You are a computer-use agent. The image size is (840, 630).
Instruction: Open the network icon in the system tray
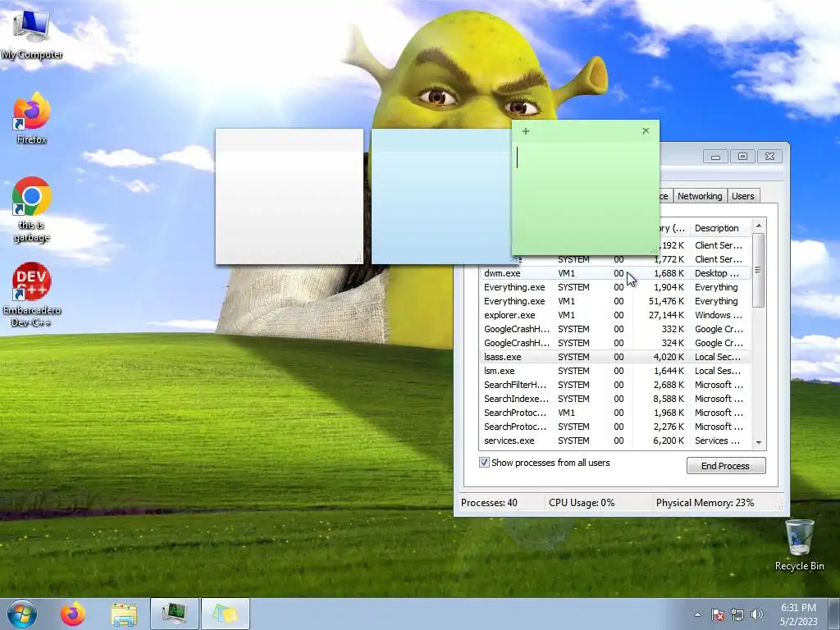tap(737, 614)
